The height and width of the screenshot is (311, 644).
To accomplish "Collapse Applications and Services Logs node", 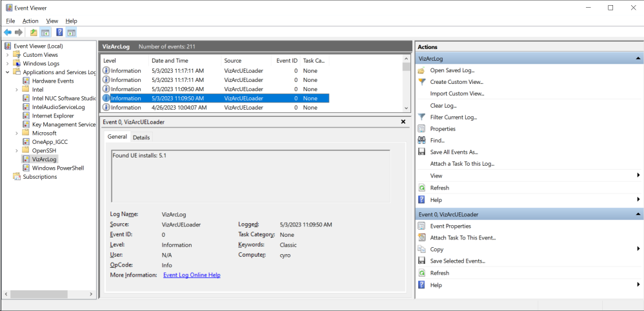I will point(8,72).
